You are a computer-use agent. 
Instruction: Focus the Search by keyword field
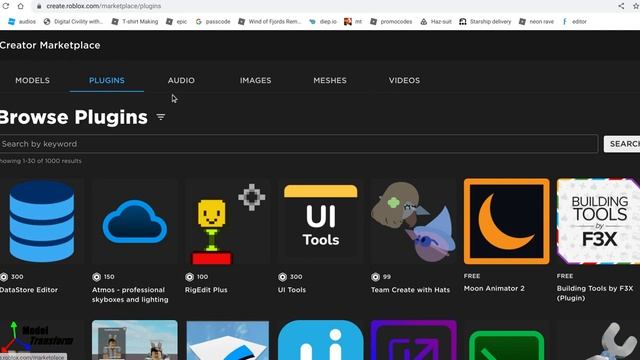coord(298,144)
